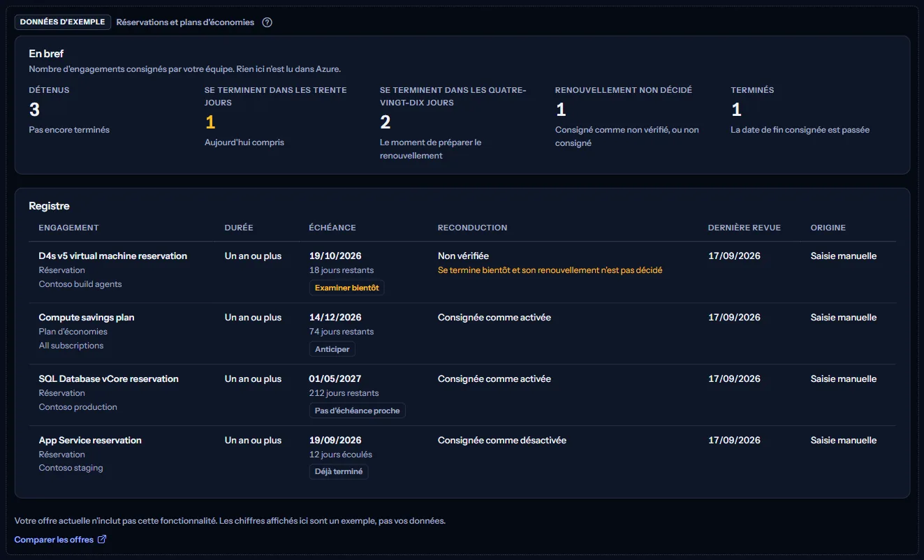
Task: Select the "Déjà terminé" badge
Action: [339, 472]
